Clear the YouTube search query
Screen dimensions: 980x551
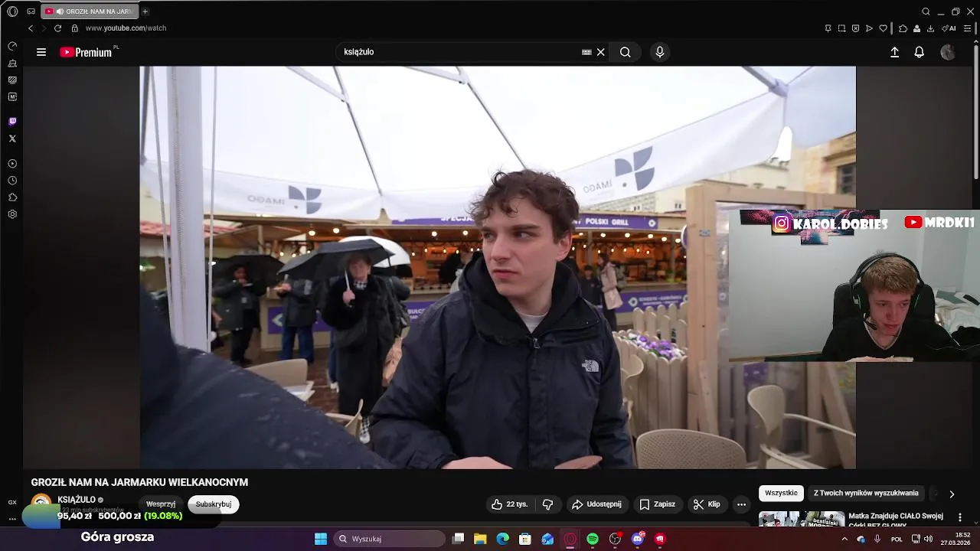pos(601,52)
